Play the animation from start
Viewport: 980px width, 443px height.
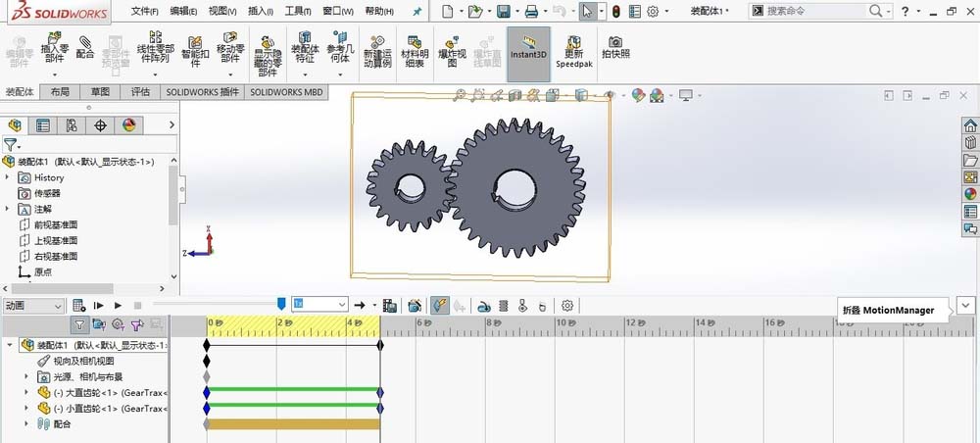click(98, 306)
